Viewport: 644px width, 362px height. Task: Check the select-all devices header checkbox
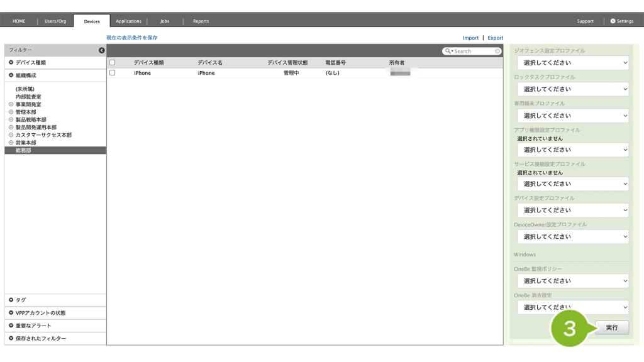[113, 63]
